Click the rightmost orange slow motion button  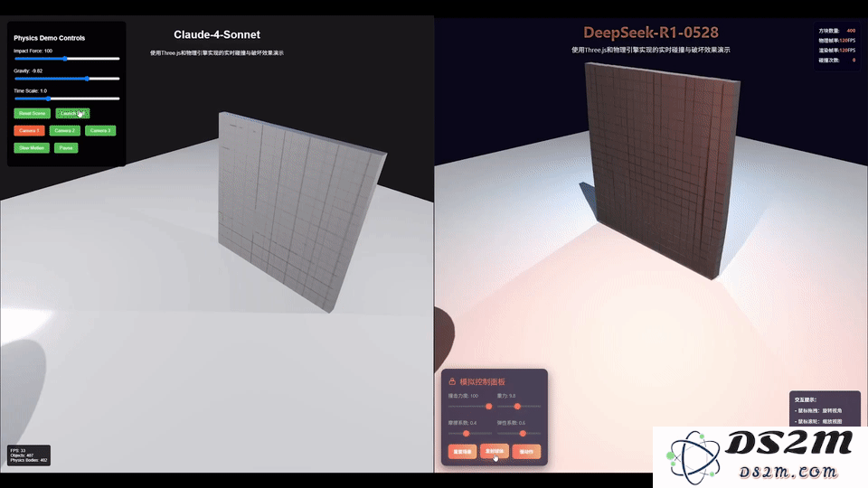point(526,452)
